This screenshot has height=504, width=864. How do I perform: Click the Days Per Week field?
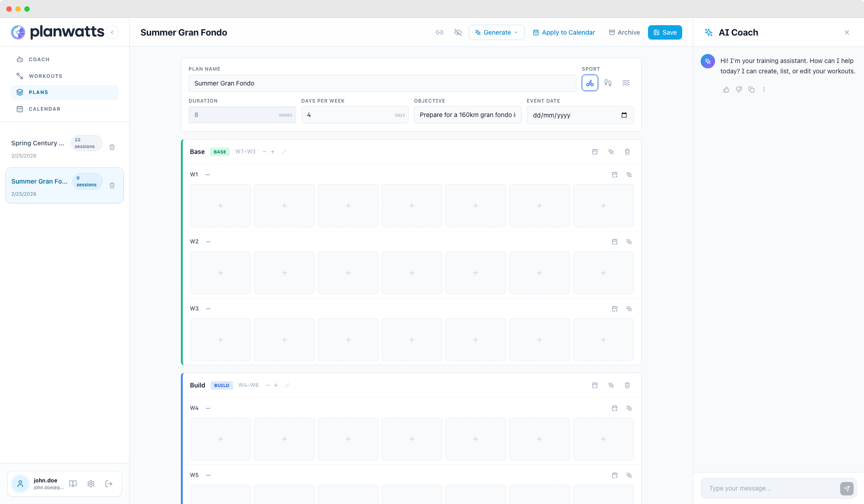[x=355, y=115]
